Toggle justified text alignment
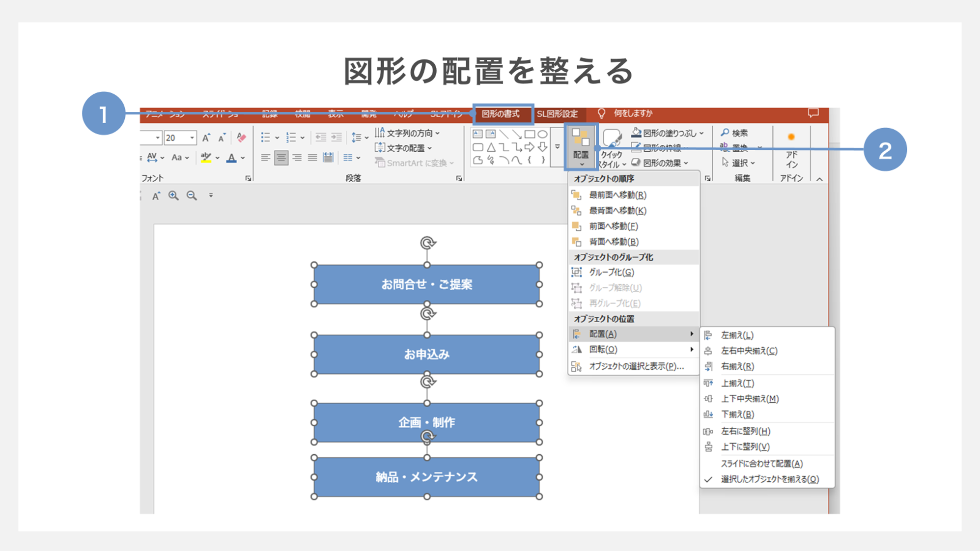Viewport: 980px width, 551px height. coord(312,157)
